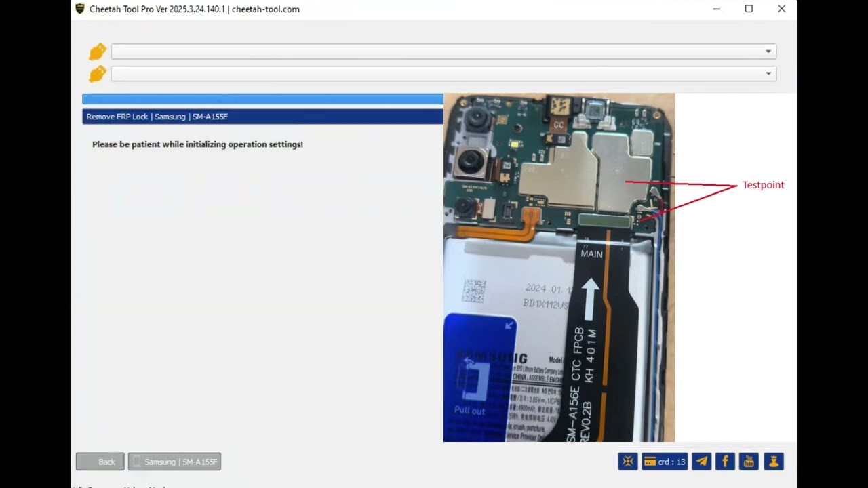Go back with the Back button

100,462
